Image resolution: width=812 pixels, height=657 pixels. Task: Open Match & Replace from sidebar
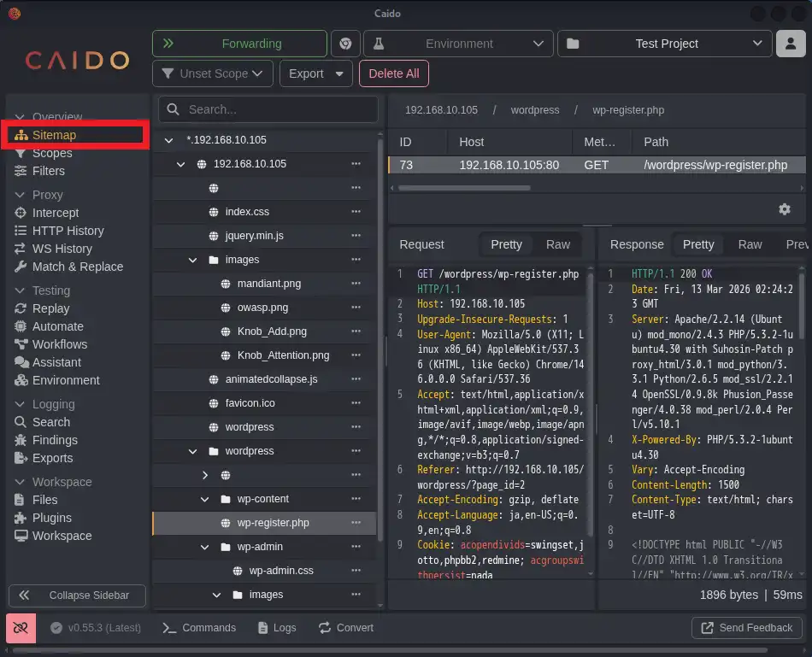point(77,267)
